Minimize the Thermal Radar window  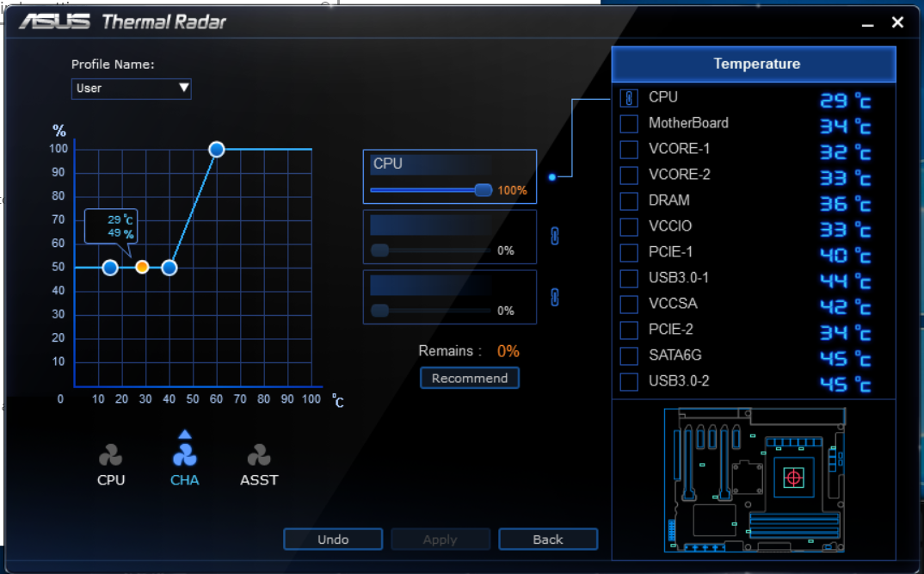(867, 23)
